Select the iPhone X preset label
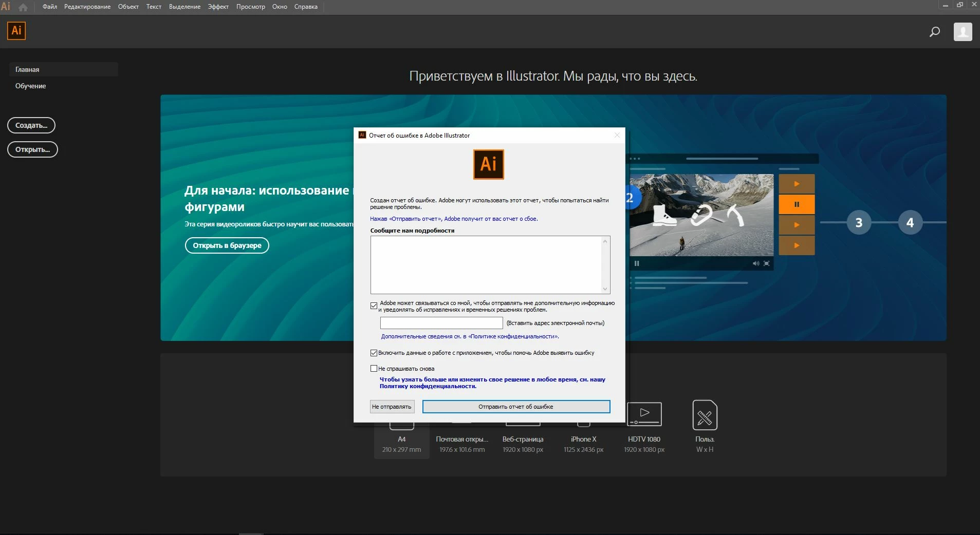 point(583,439)
